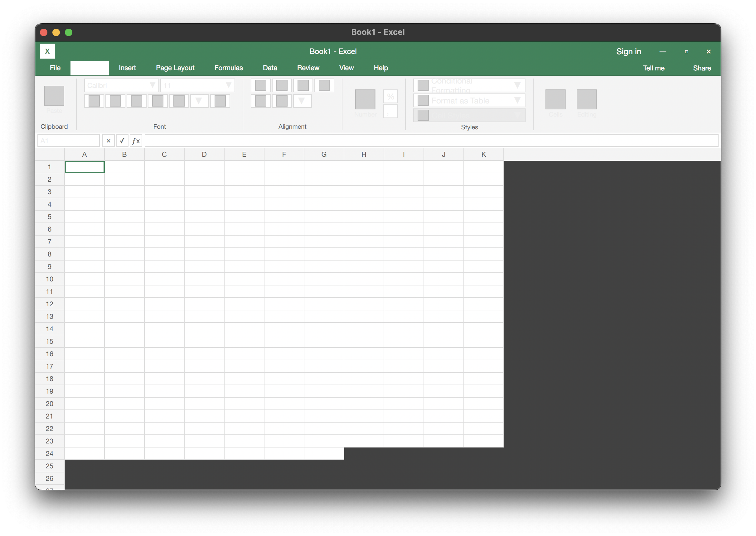Click into the formula bar

click(x=431, y=141)
